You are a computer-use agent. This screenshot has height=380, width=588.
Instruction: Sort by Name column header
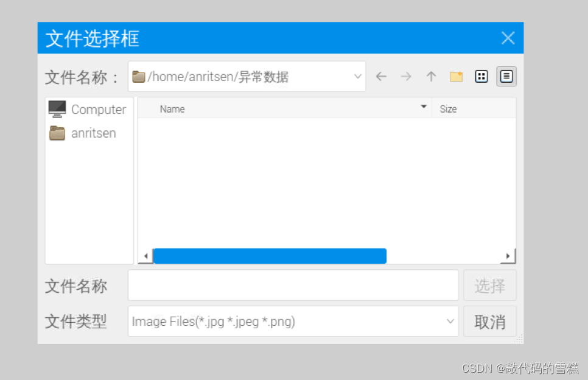tap(285, 109)
